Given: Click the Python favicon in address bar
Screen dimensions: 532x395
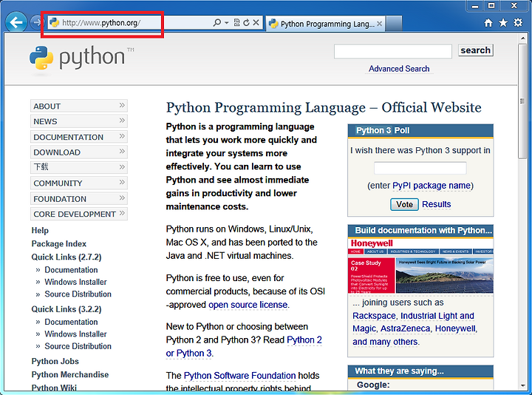Looking at the screenshot, I should point(54,23).
